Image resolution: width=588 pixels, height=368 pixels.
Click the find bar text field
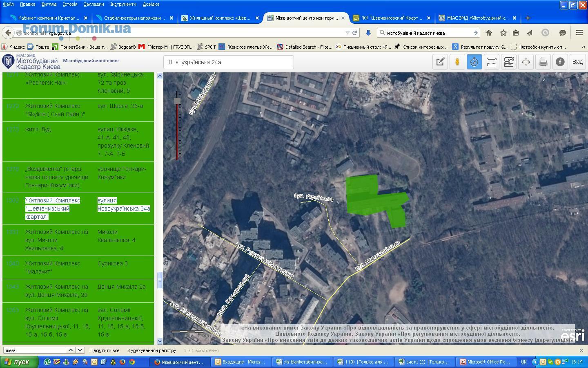click(x=35, y=350)
